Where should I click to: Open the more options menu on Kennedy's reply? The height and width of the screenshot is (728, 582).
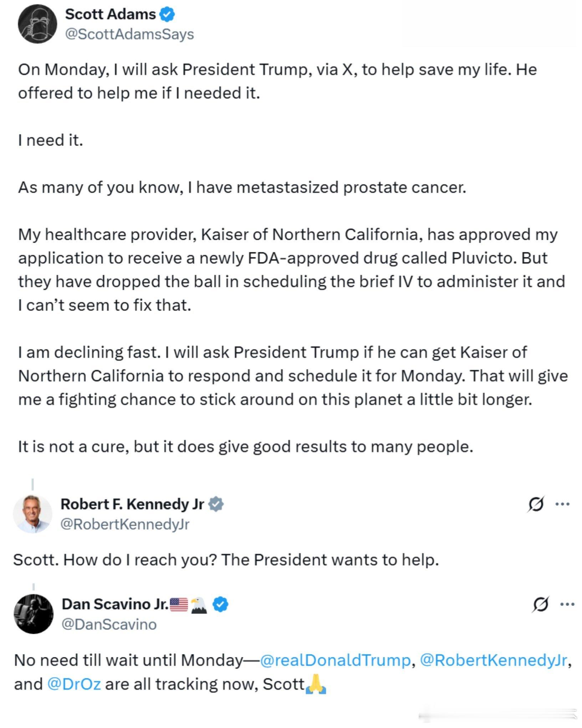click(x=563, y=504)
